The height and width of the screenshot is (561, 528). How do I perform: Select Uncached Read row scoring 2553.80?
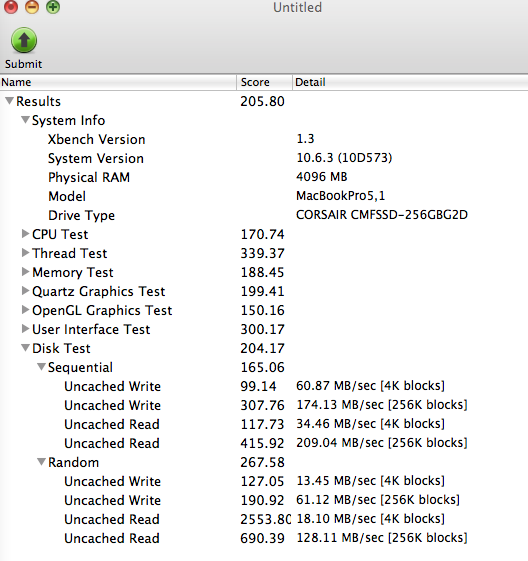coord(264,519)
